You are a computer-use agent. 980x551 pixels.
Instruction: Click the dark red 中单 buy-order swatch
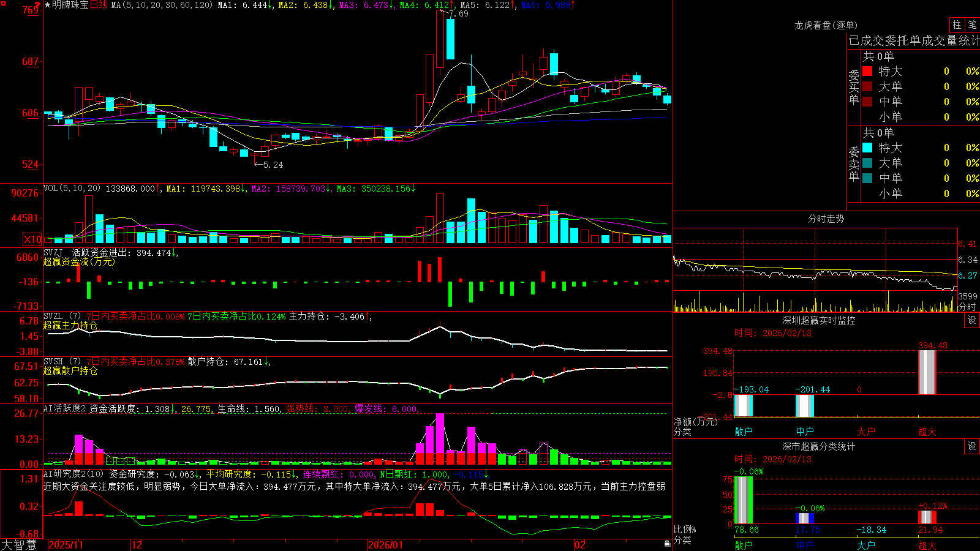pyautogui.click(x=867, y=102)
